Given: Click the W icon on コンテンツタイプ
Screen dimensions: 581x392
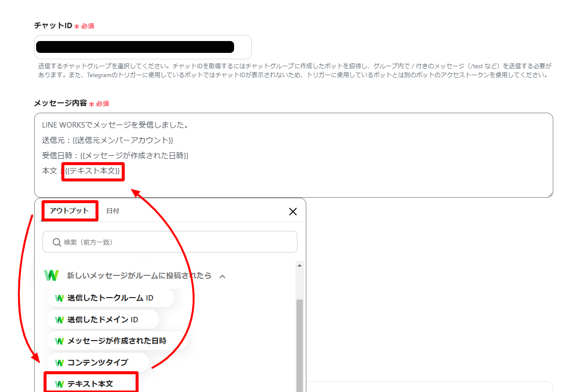Looking at the screenshot, I should click(x=59, y=363).
